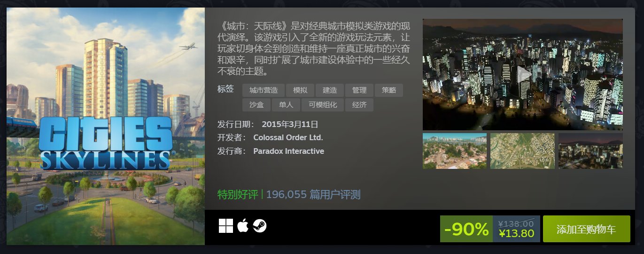Screen dimensions: 644x254
Task: Click the discounted price ¥13.80
Action: pyautogui.click(x=516, y=233)
